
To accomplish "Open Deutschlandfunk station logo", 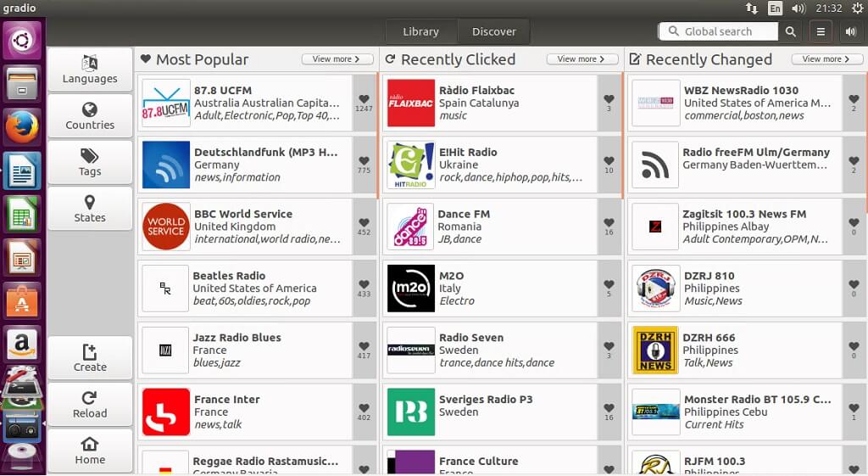I will click(165, 165).
